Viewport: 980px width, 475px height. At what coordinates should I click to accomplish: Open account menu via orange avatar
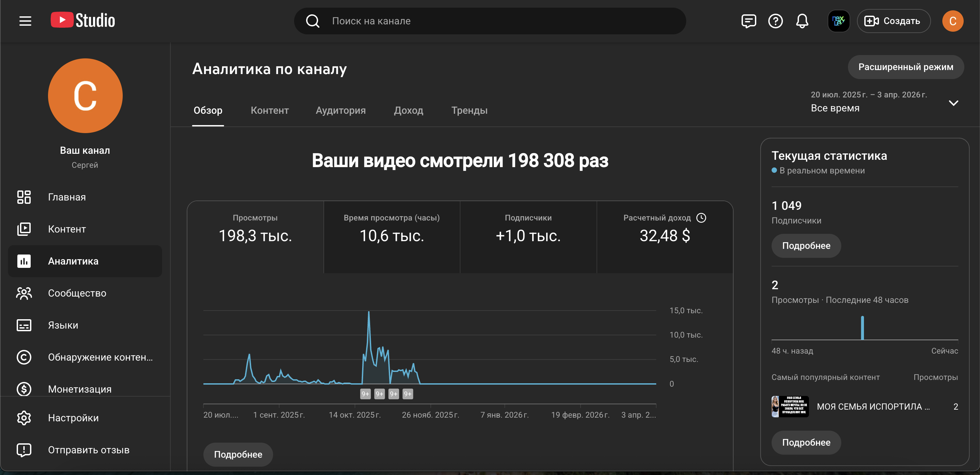pos(952,21)
